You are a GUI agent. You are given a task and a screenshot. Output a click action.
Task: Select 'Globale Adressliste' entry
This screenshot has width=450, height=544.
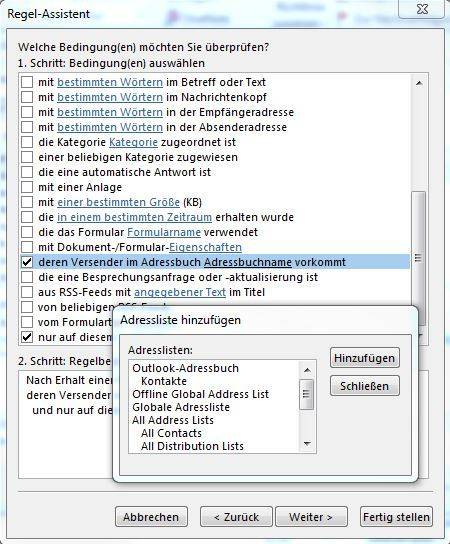[181, 407]
